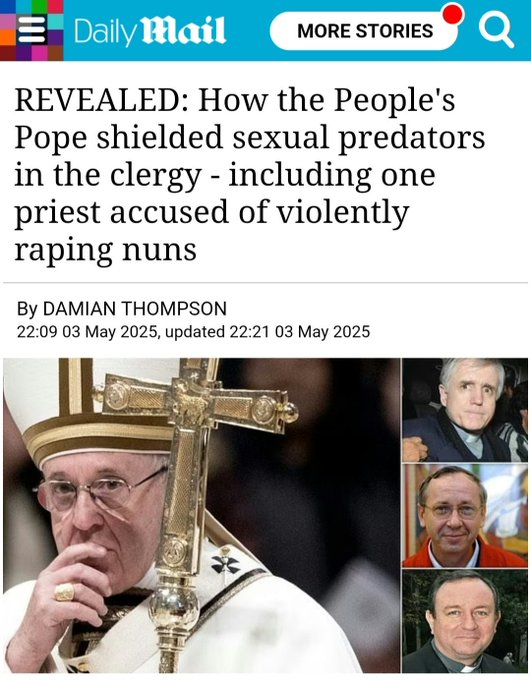Click the word 'By' in the byline
The width and height of the screenshot is (531, 680).
tap(27, 309)
